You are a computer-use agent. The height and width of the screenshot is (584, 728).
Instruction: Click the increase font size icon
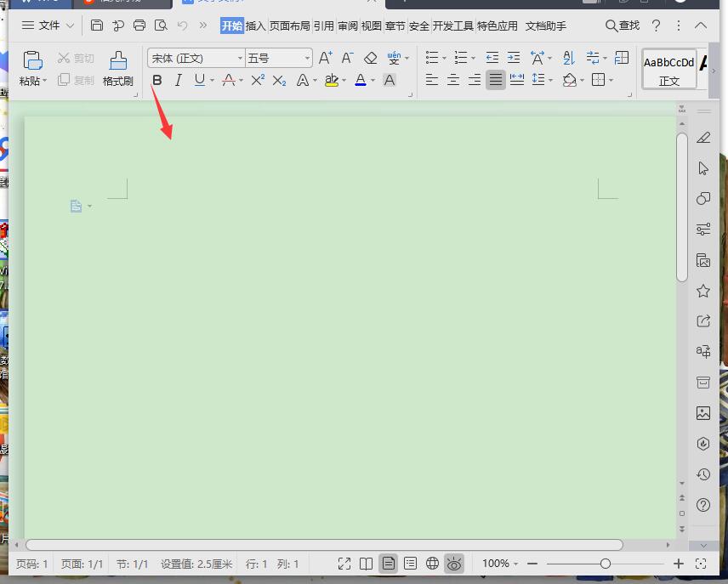coord(325,58)
